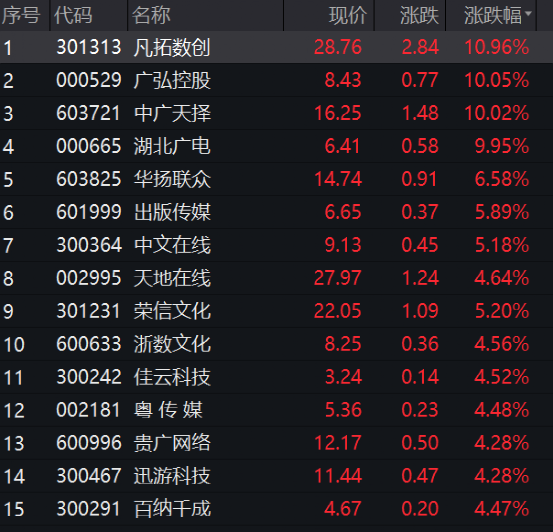
Task: Click percentage 4.64%
Action: pos(502,278)
